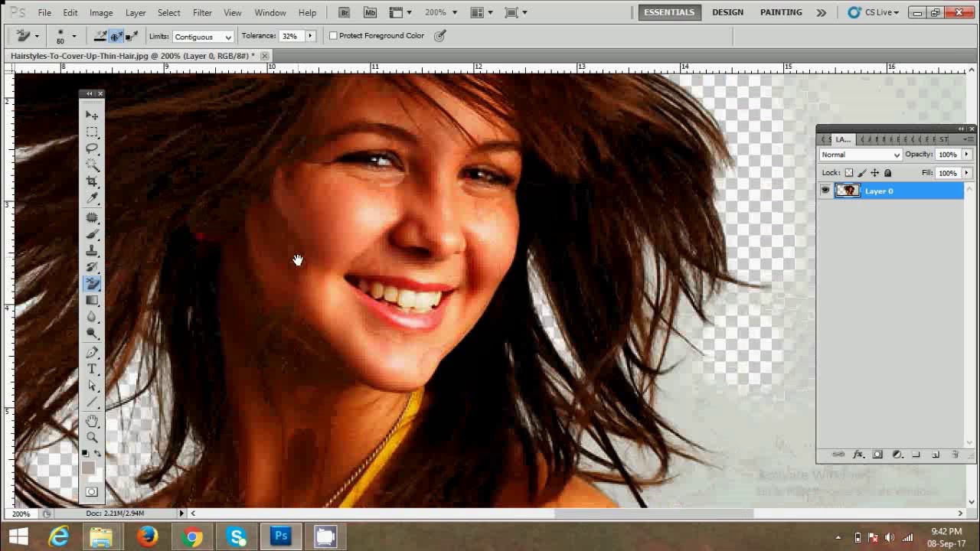Select the History Brush tool
980x551 pixels.
[x=92, y=267]
